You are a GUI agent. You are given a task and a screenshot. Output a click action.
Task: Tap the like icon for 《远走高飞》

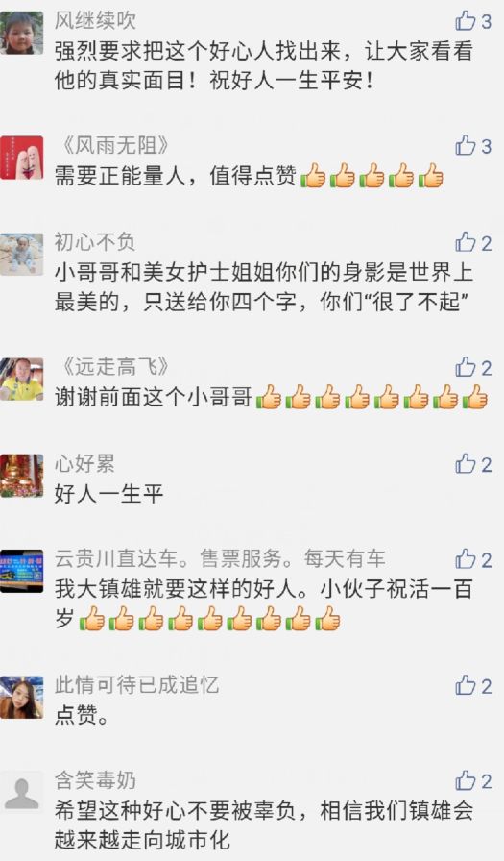pyautogui.click(x=465, y=367)
